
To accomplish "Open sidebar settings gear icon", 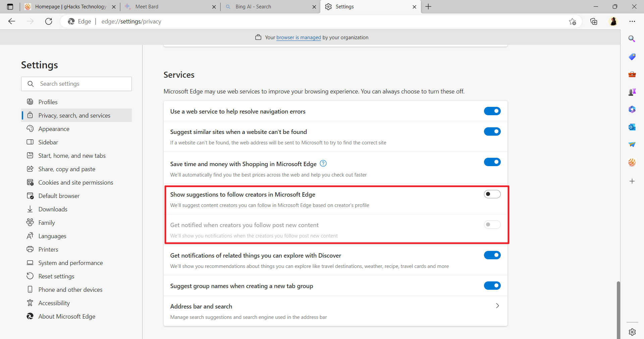I will 632,332.
